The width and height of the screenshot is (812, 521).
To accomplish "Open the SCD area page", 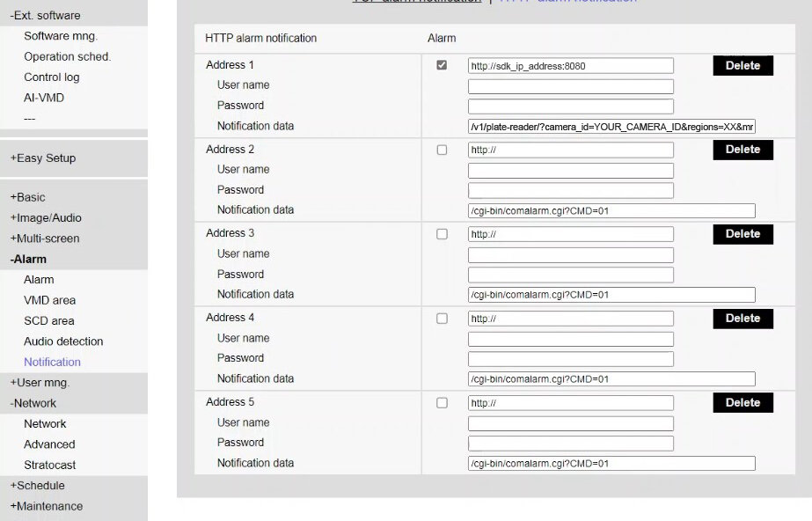I will 49,321.
